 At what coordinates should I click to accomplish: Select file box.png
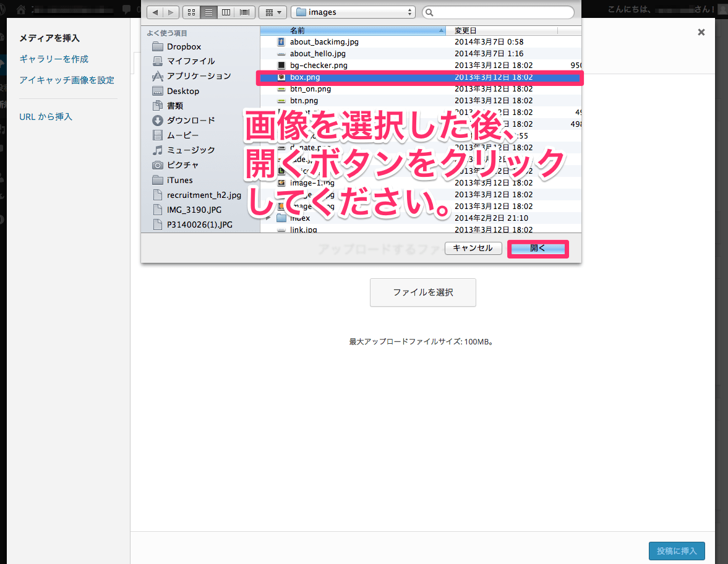point(421,77)
